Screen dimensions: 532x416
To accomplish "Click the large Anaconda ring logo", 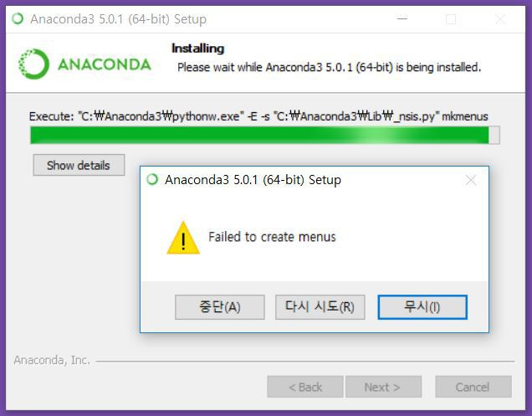I will (33, 64).
